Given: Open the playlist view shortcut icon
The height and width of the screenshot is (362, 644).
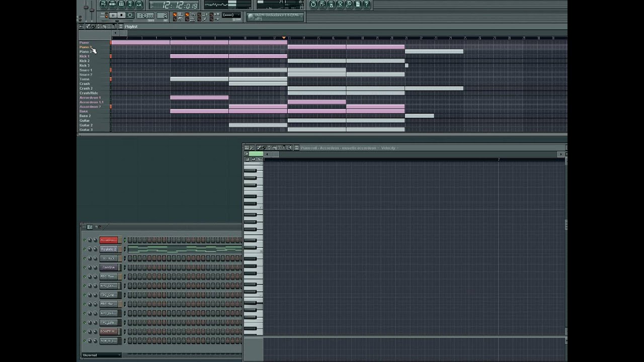Looking at the screenshot, I should coord(103,4).
